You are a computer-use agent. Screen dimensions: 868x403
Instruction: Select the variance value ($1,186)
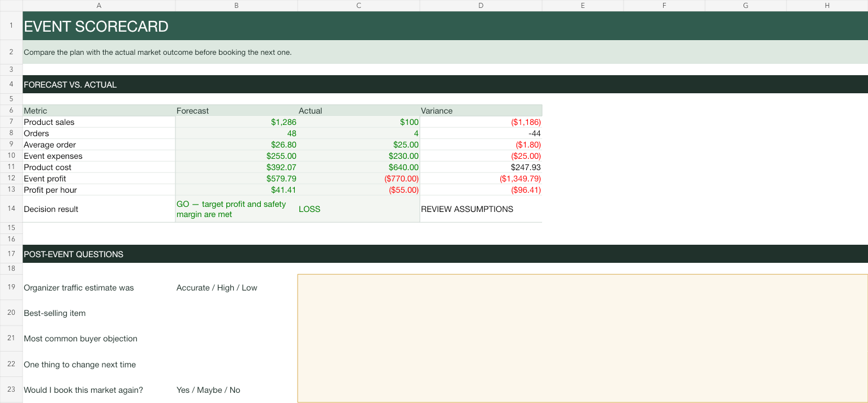481,122
